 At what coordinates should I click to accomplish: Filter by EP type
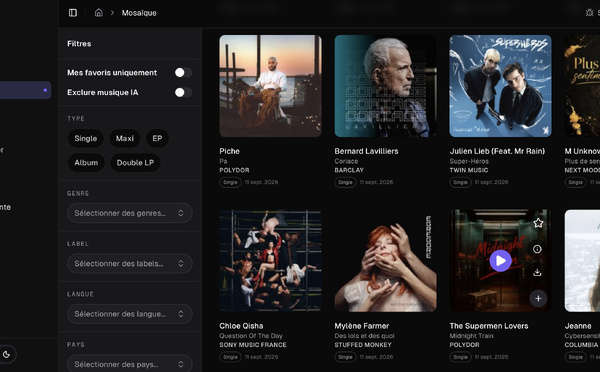tap(157, 139)
